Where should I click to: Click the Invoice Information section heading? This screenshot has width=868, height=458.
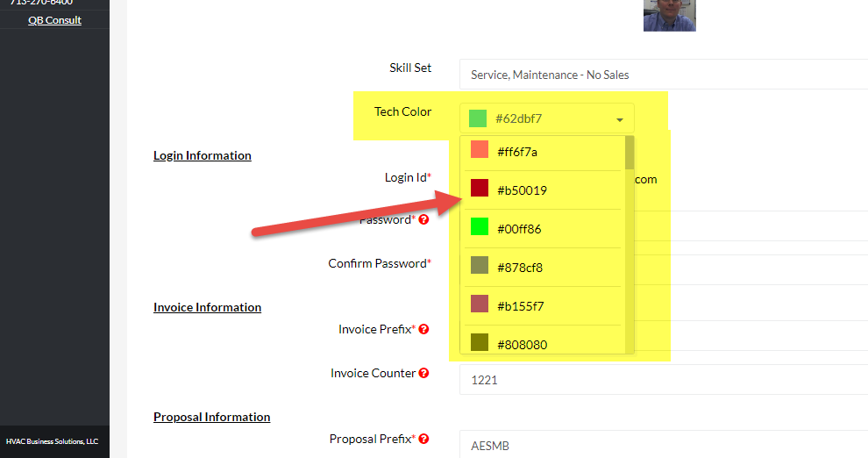pyautogui.click(x=207, y=307)
